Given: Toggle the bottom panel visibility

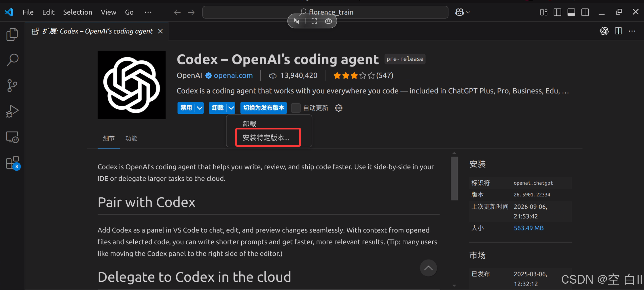Looking at the screenshot, I should tap(571, 12).
